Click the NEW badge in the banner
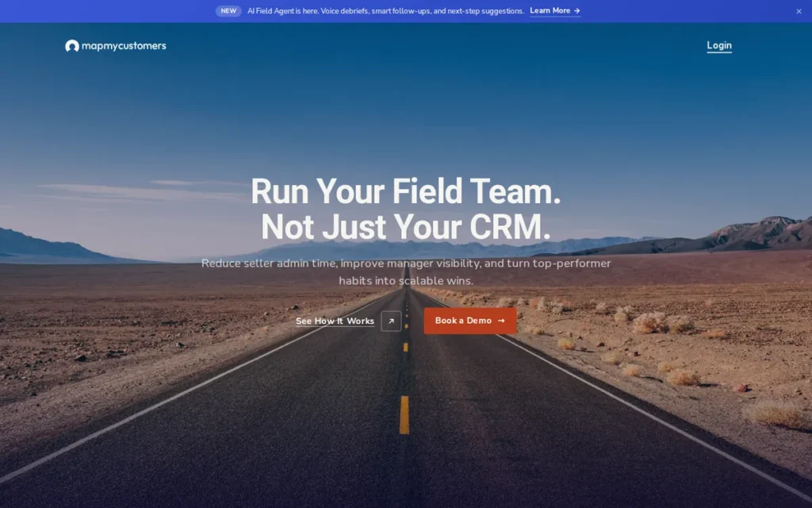The image size is (812, 508). pos(228,11)
